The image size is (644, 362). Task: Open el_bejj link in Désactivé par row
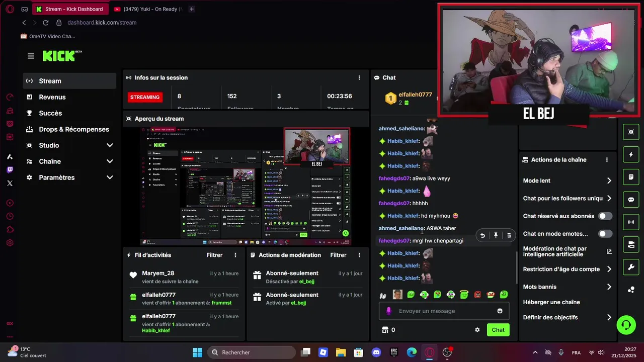[306, 282]
